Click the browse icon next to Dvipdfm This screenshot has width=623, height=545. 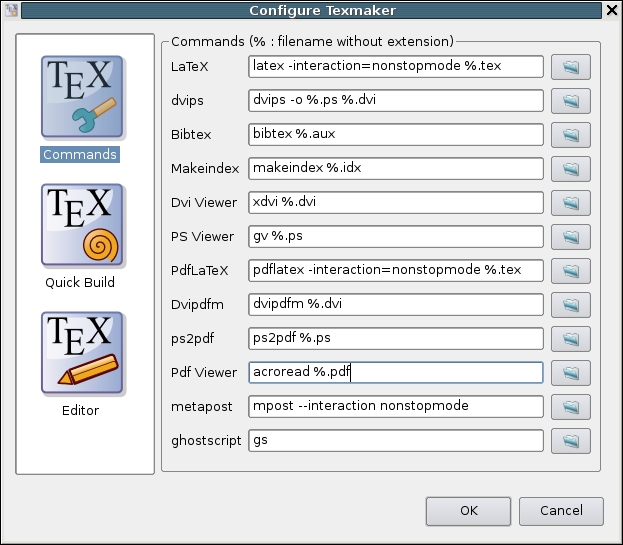[x=570, y=305]
